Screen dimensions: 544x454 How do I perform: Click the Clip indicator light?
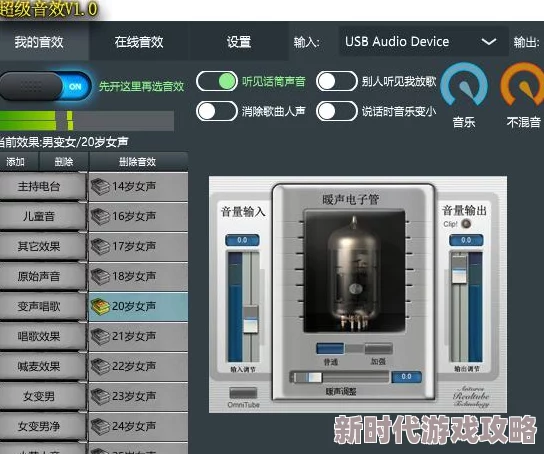[x=466, y=224]
